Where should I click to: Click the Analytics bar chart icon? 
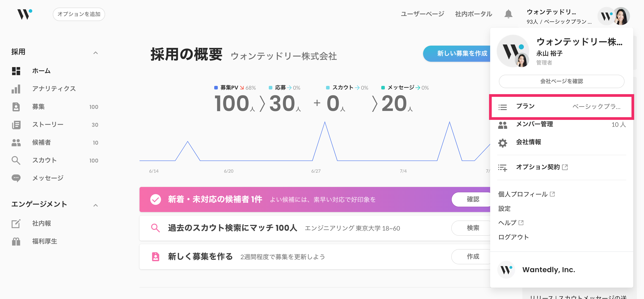click(16, 89)
